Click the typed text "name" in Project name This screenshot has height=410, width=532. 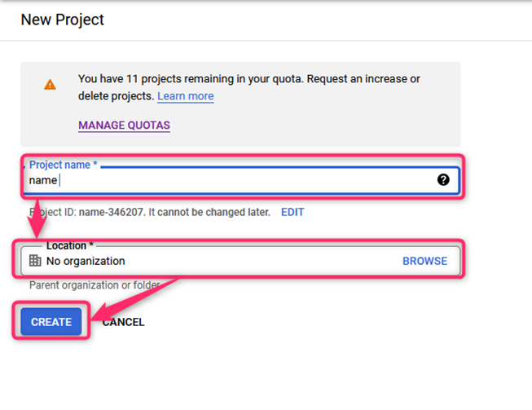click(43, 180)
